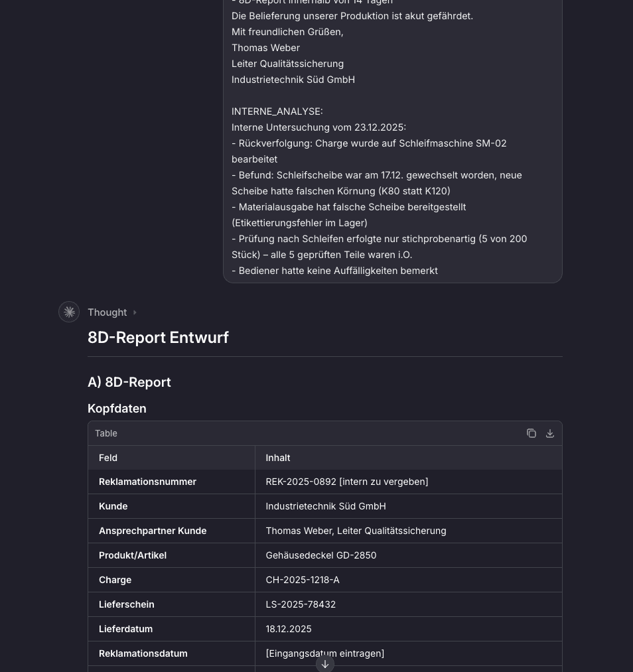Select the Kopfdaten section heading
The image size is (633, 672).
tap(117, 409)
